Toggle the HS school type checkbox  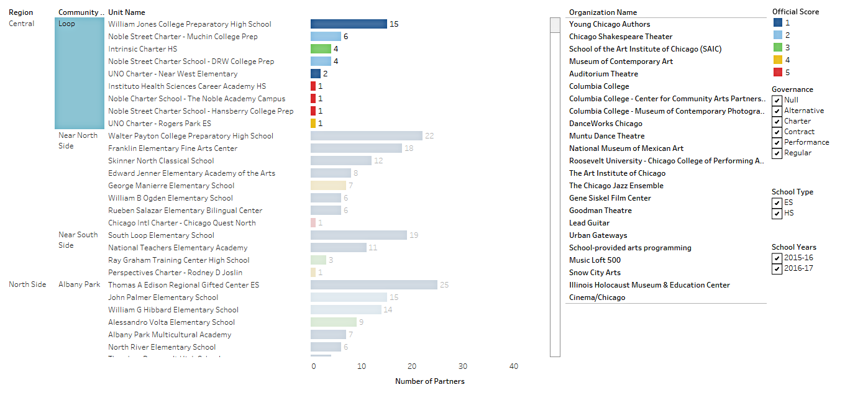[777, 213]
